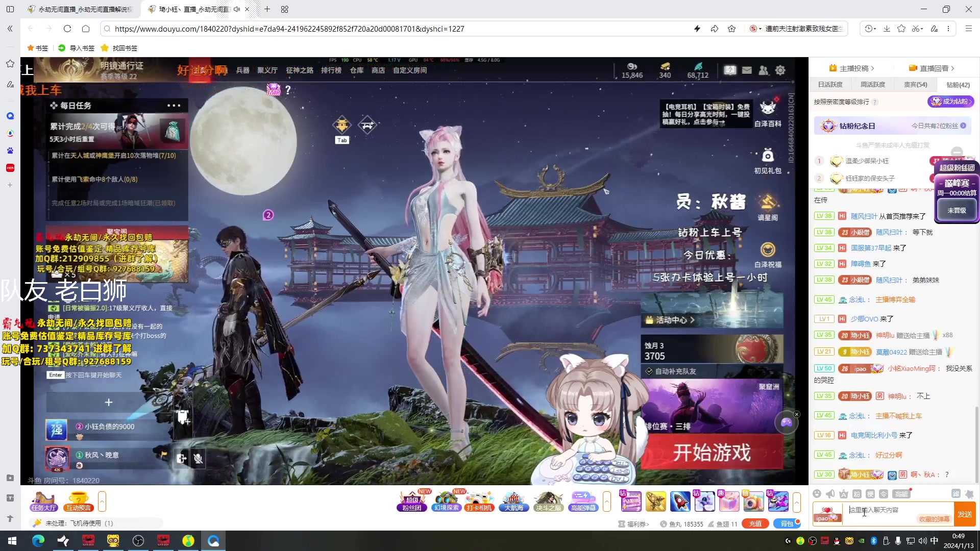980x551 pixels.
Task: Send the rocket gift
Action: [680, 502]
